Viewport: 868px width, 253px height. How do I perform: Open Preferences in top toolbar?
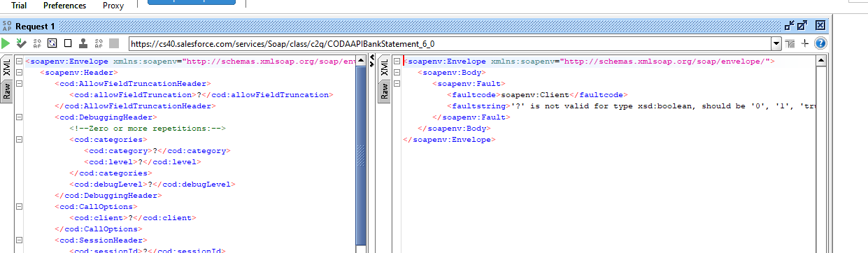65,6
